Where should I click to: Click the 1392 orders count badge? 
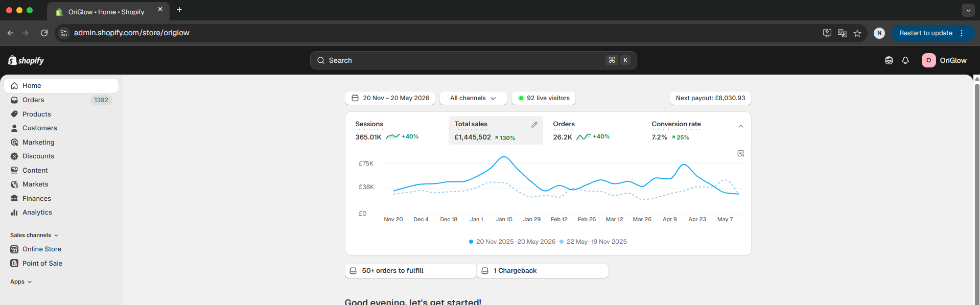(101, 100)
